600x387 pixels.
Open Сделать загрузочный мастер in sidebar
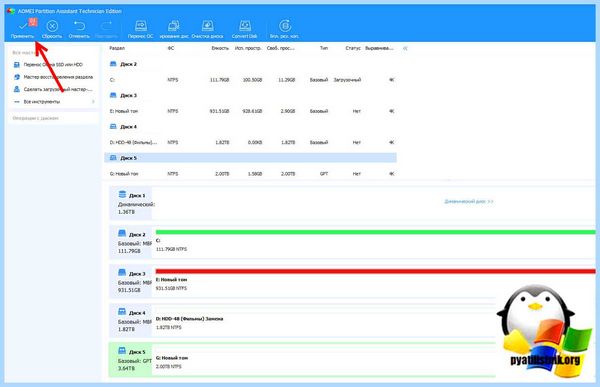[53, 89]
